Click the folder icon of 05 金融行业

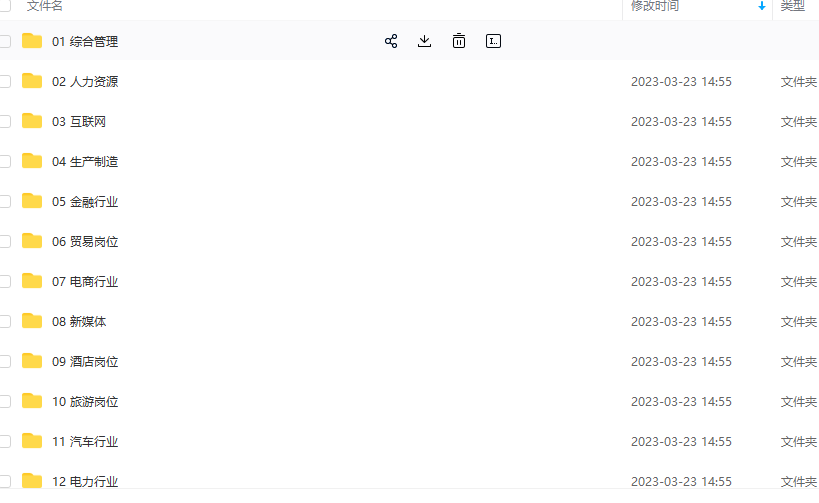coord(32,201)
